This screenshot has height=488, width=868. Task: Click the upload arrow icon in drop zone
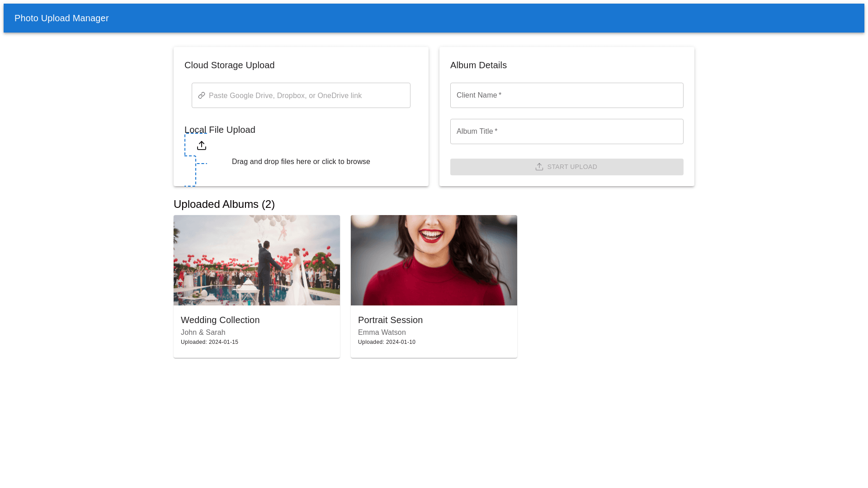(x=202, y=145)
